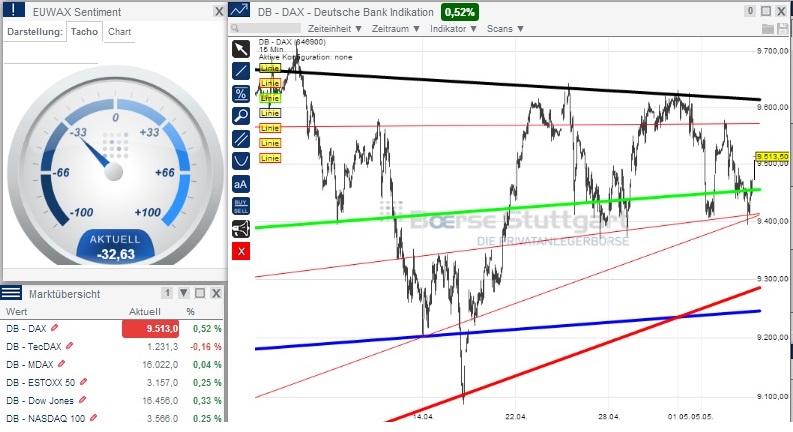Click the symbol search input field
The width and height of the screenshot is (793, 432).
tap(266, 29)
